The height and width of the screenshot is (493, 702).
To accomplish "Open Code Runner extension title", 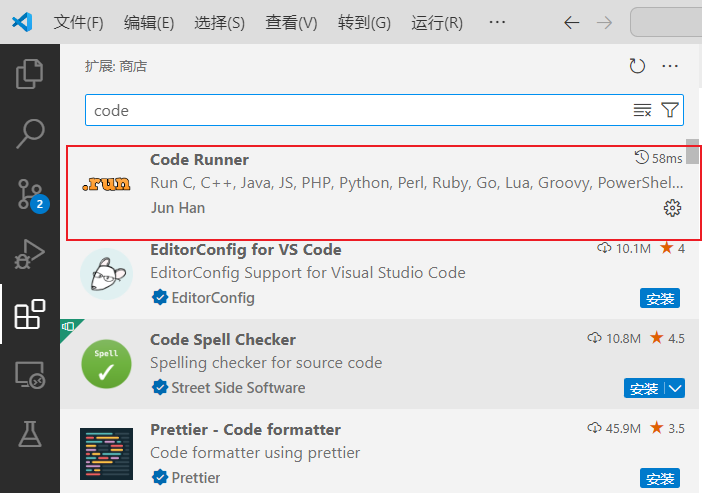I will tap(199, 160).
